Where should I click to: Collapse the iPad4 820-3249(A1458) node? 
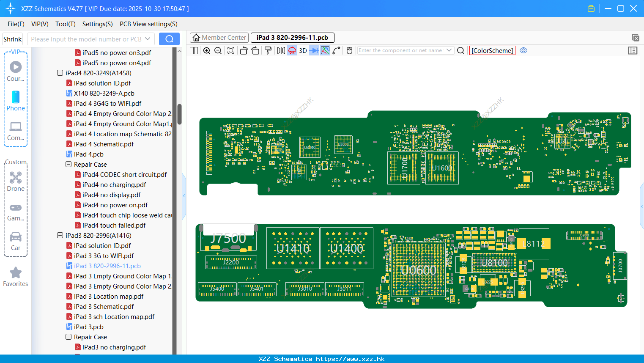tap(60, 73)
